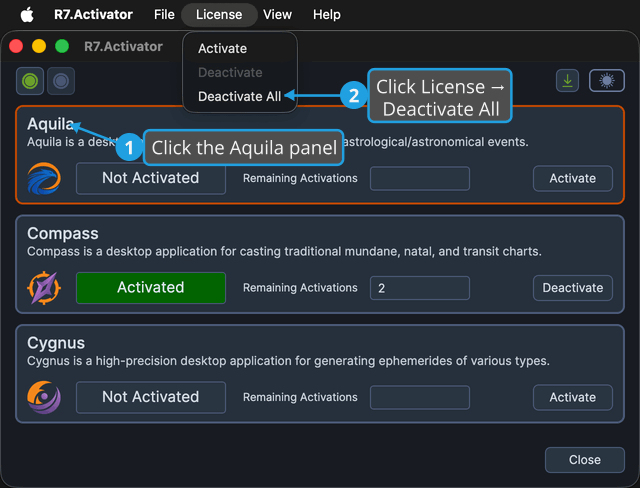
Task: Click Cygnus's Remaining Activations field
Action: click(420, 397)
